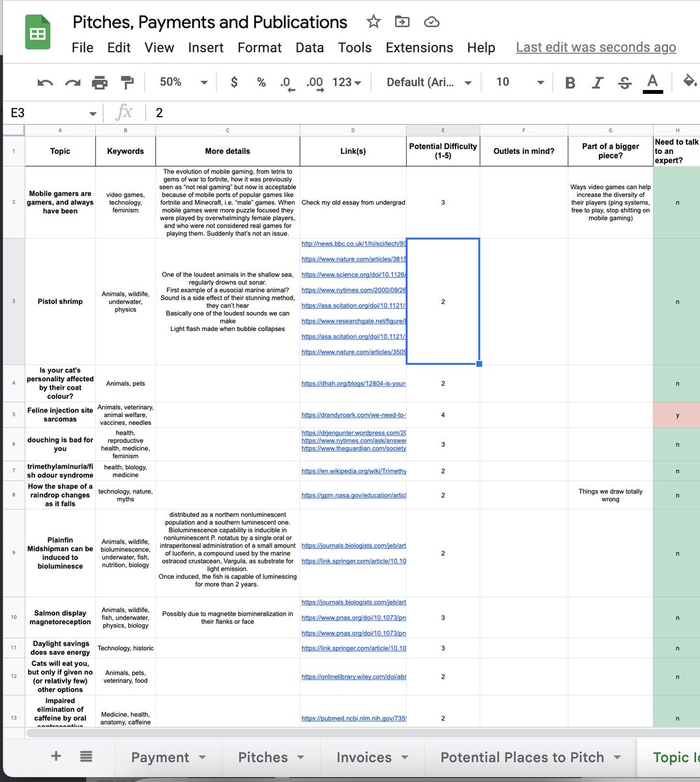Select the red 'y' expert cell

pos(677,415)
